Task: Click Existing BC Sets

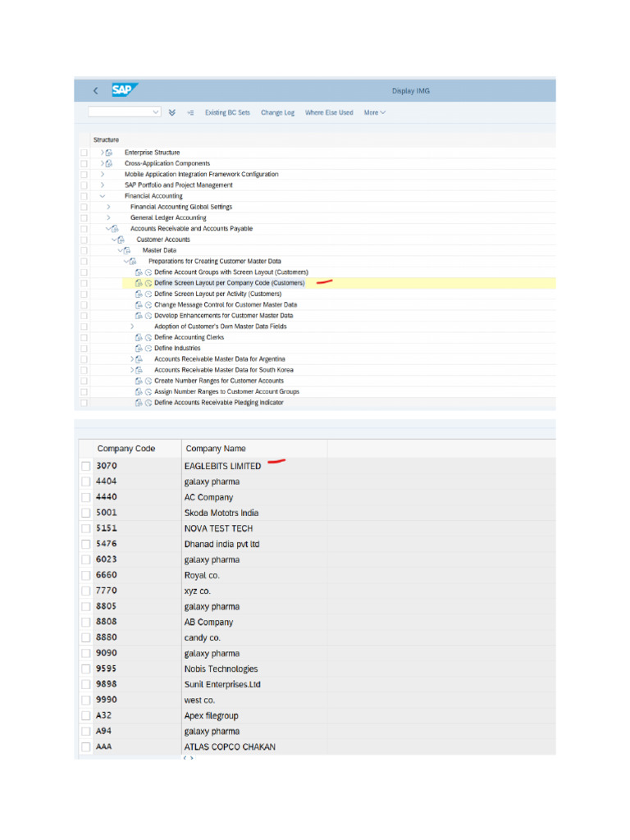Action: click(227, 112)
